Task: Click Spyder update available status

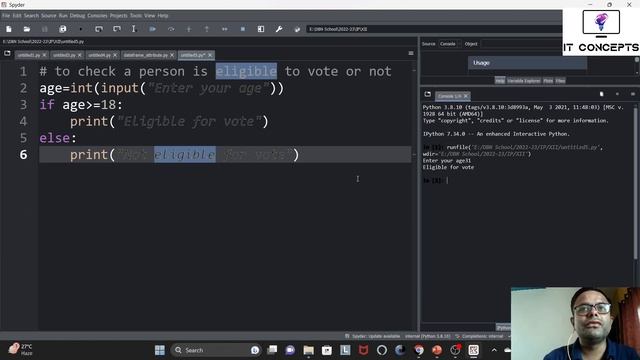Action: [372, 336]
